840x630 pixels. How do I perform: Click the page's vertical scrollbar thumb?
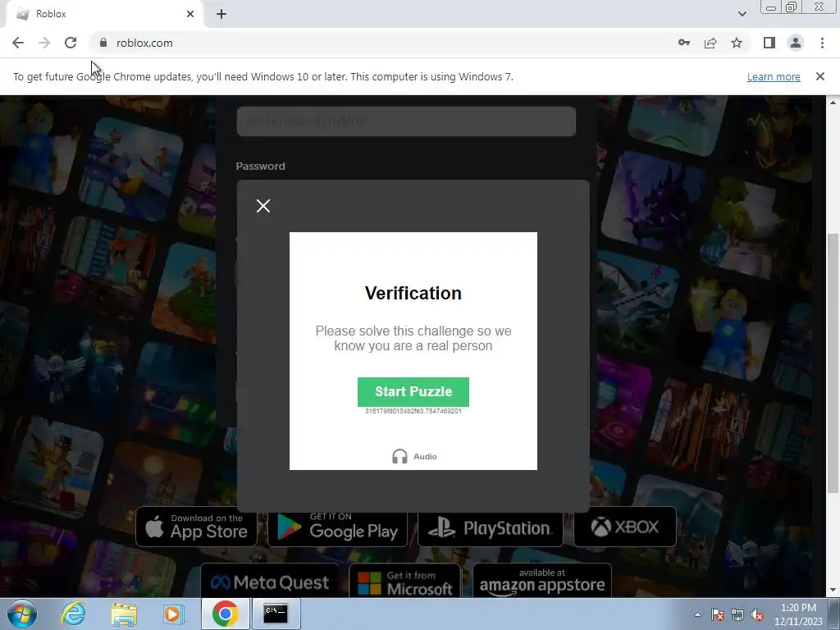pos(833,362)
